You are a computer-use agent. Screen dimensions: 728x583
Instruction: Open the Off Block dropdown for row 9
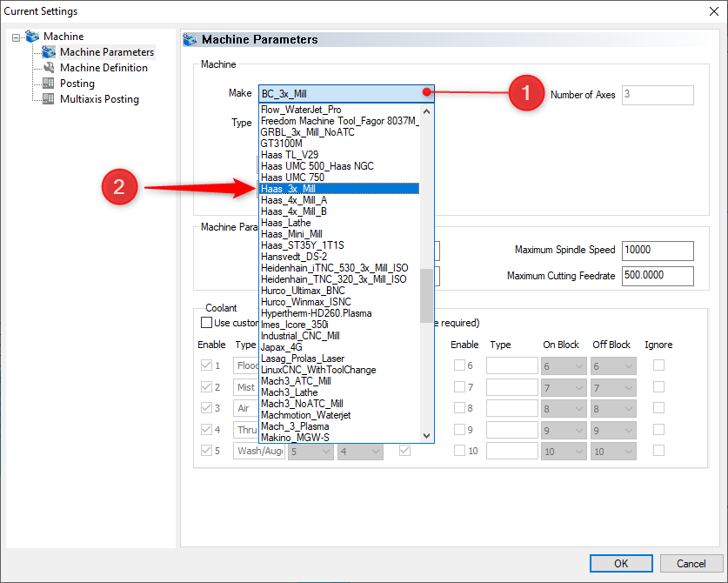tap(613, 430)
